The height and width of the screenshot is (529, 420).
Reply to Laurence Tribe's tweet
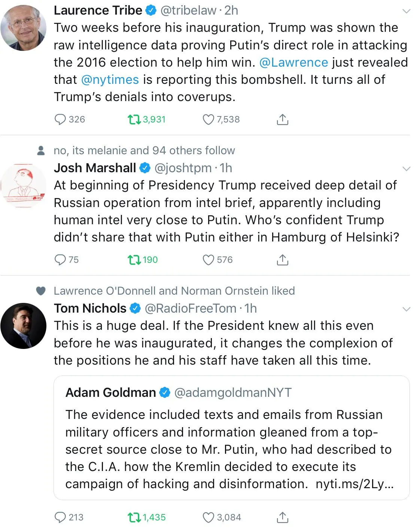tap(60, 119)
